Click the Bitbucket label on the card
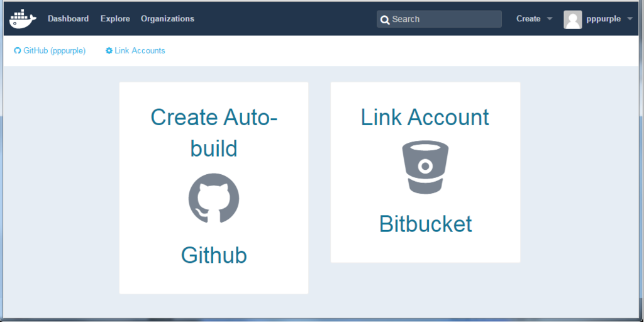Image resolution: width=644 pixels, height=322 pixels. point(426,224)
